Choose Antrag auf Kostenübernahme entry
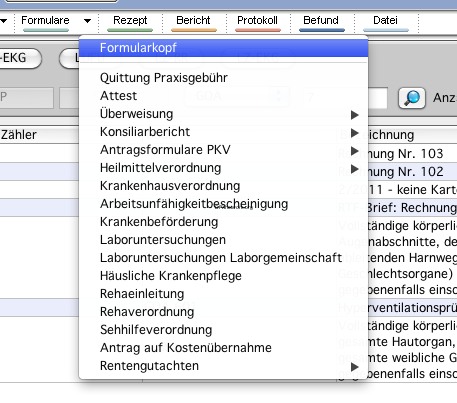This screenshot has height=403, width=457. pos(223,348)
